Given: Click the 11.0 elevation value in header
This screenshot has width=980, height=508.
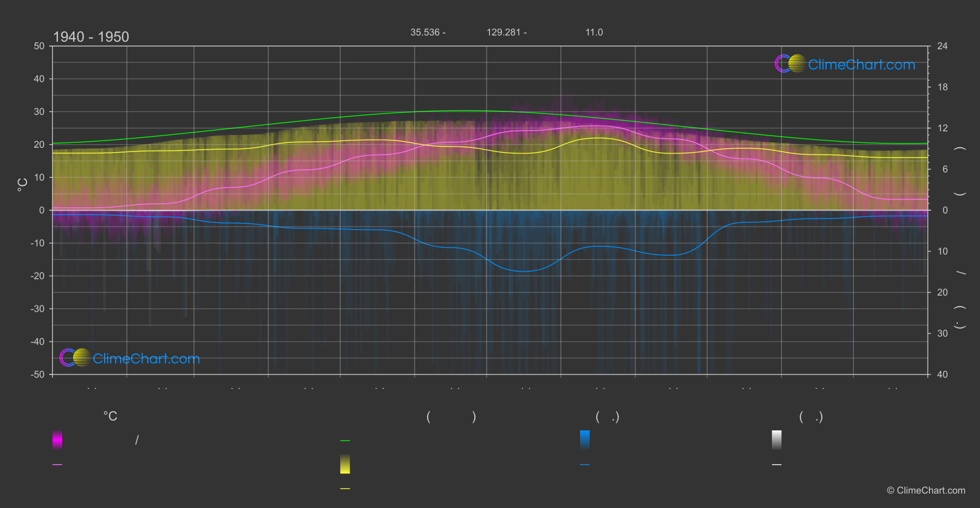Looking at the screenshot, I should (594, 32).
